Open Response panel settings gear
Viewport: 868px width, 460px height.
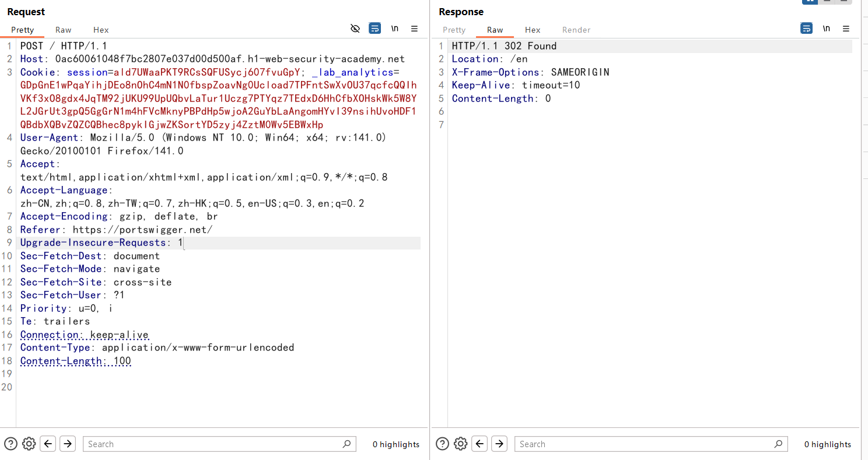click(x=461, y=444)
